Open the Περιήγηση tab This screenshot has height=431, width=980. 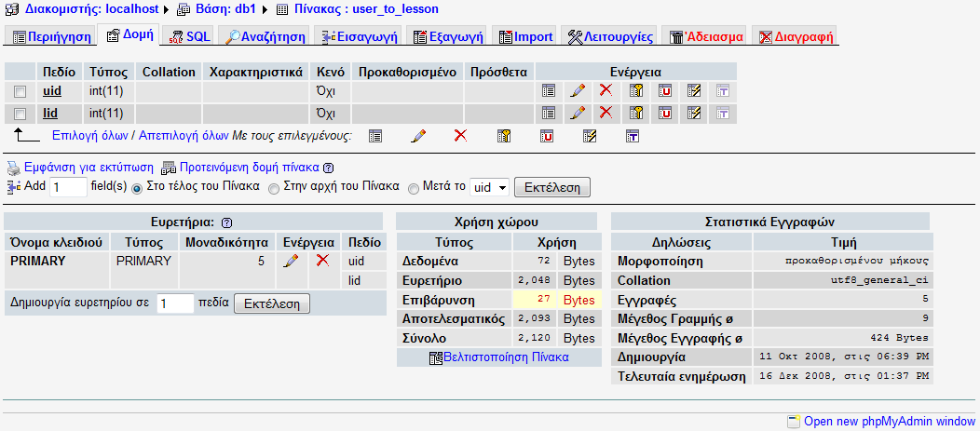[52, 37]
